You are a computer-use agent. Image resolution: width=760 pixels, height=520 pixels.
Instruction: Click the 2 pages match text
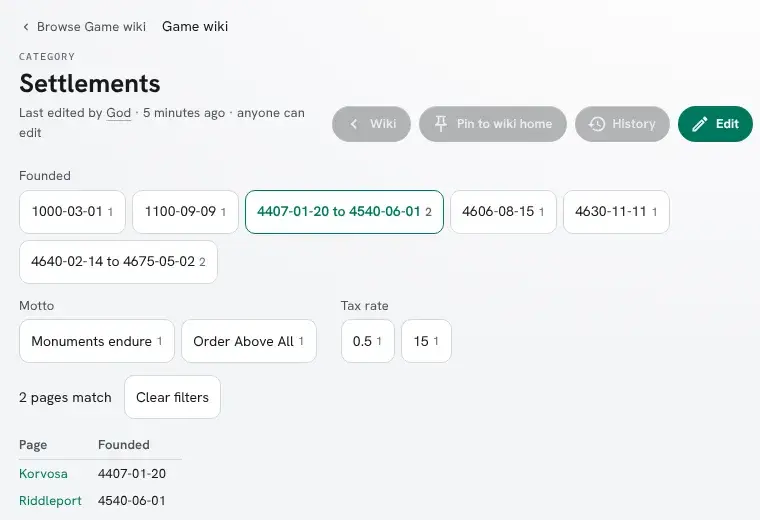pos(65,397)
